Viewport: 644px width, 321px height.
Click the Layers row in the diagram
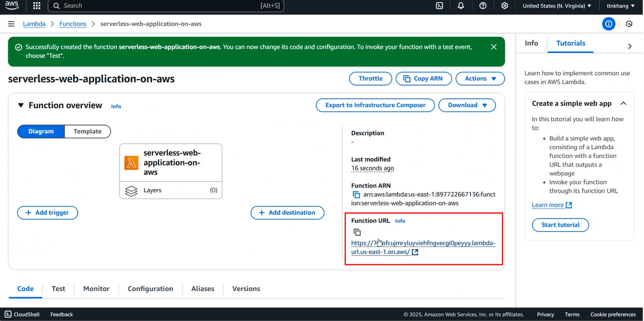(171, 190)
